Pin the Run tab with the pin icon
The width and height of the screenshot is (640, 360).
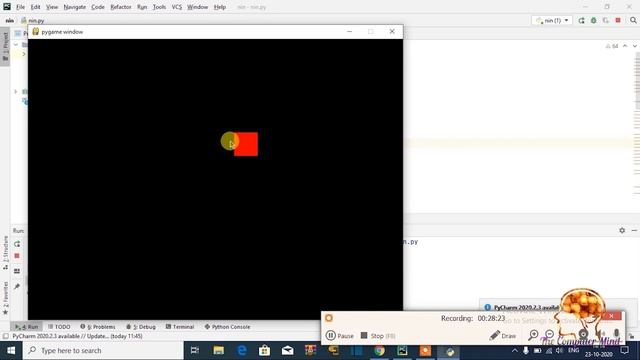pos(17,287)
